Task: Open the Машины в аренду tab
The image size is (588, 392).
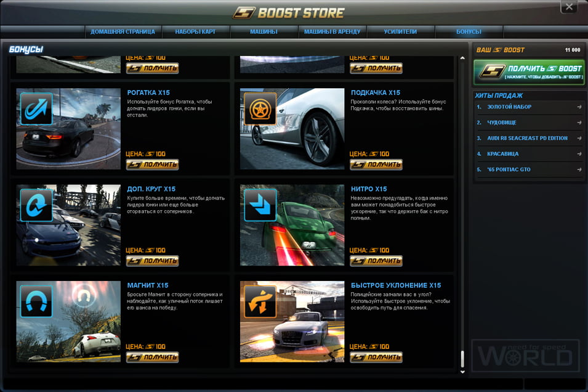Action: pyautogui.click(x=332, y=32)
